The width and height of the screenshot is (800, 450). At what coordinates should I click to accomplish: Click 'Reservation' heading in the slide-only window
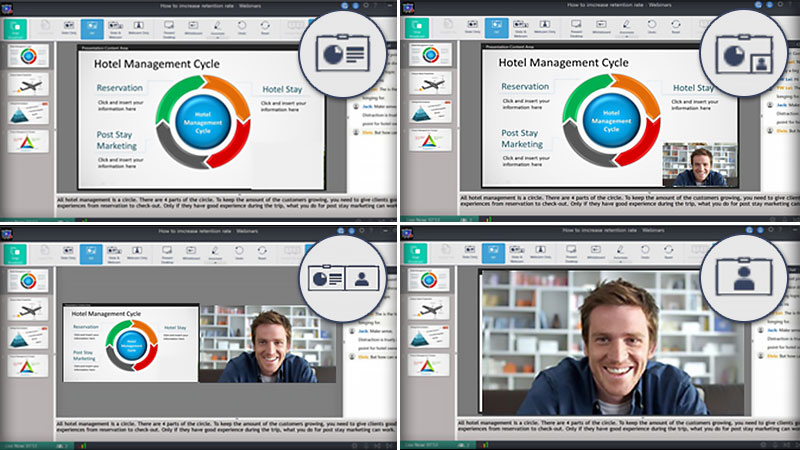(x=119, y=88)
